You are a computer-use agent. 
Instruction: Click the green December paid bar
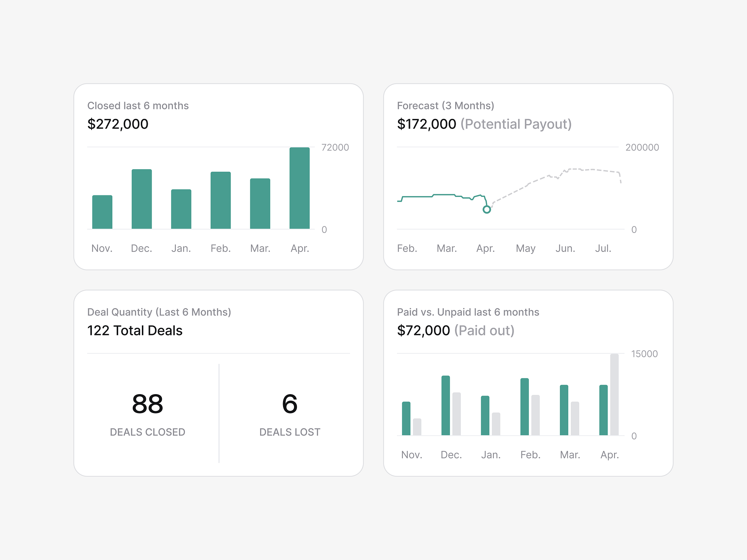[445, 405]
